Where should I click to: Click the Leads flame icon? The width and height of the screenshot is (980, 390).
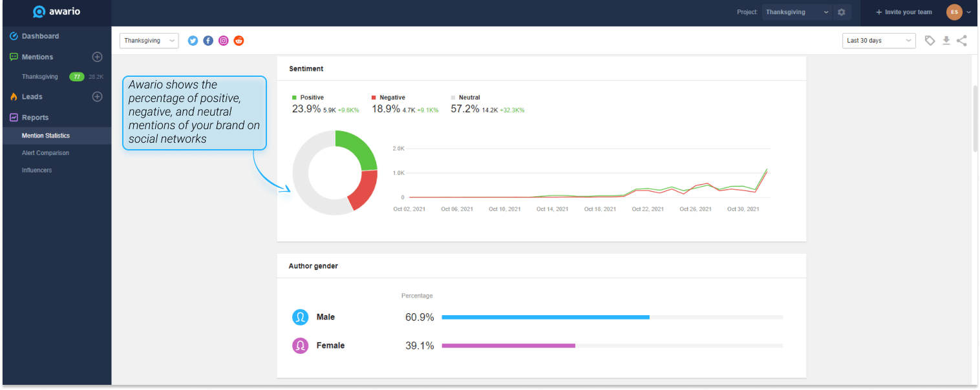[14, 97]
